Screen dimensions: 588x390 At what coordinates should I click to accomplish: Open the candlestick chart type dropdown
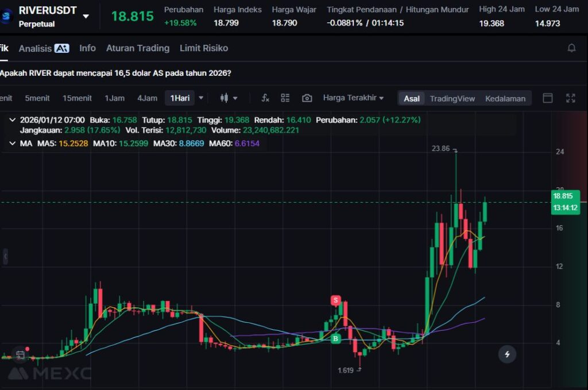(x=229, y=98)
